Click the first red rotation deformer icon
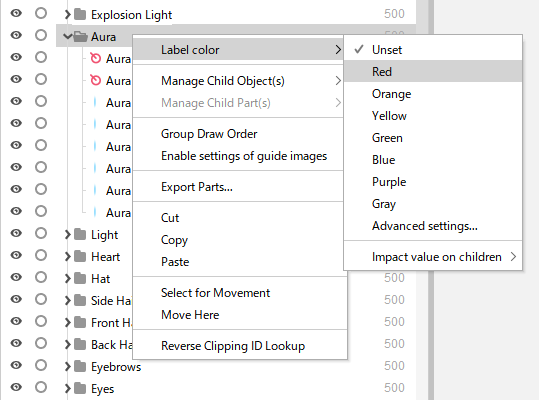The image size is (539, 400). pos(95,58)
